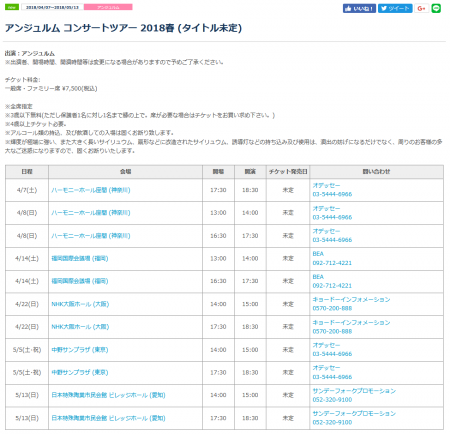Click the チケット発売日 column header
Viewport: 450px width, 434px height.
click(288, 172)
